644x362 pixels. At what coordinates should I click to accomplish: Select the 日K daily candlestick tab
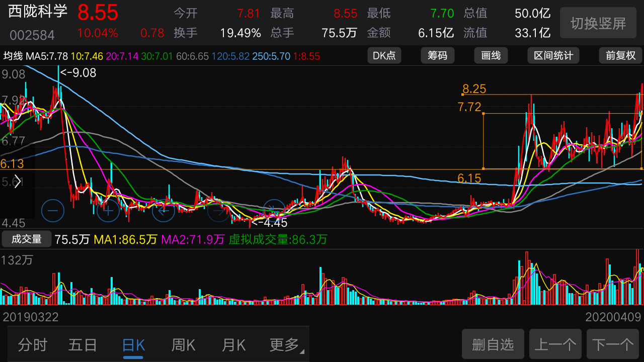[133, 345]
